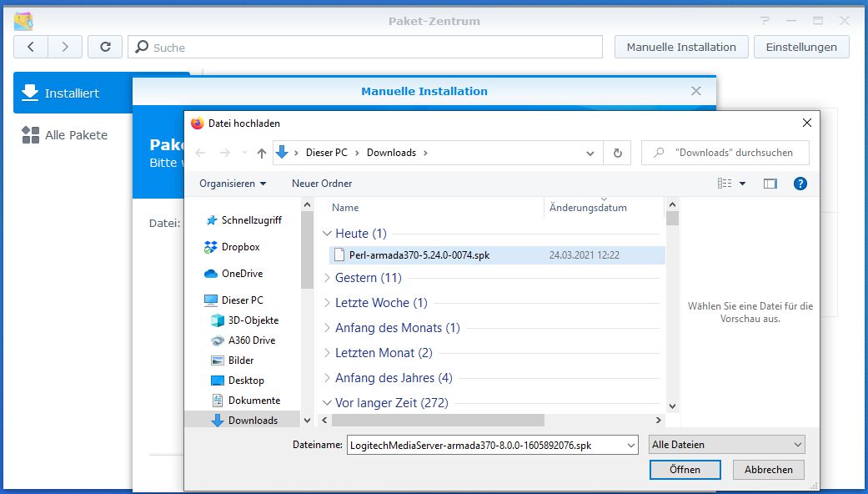The height and width of the screenshot is (494, 868).
Task: Refresh the Downloads folder listing
Action: point(617,153)
